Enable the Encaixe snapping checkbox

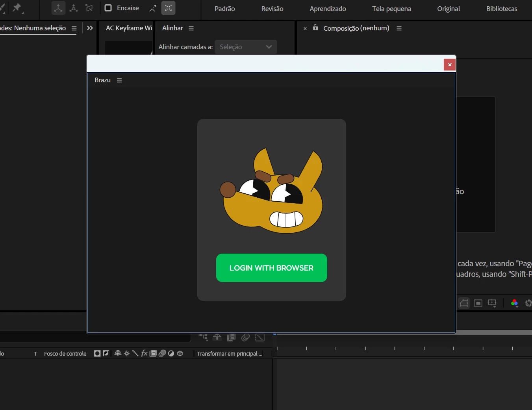[108, 8]
